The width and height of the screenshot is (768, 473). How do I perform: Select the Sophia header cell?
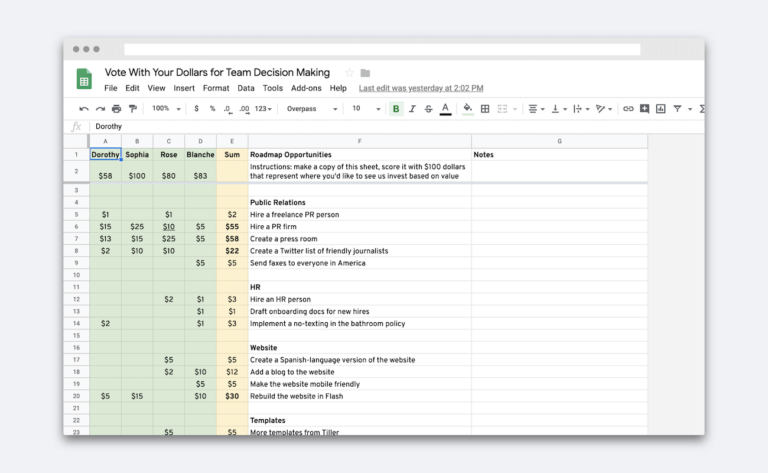click(137, 154)
